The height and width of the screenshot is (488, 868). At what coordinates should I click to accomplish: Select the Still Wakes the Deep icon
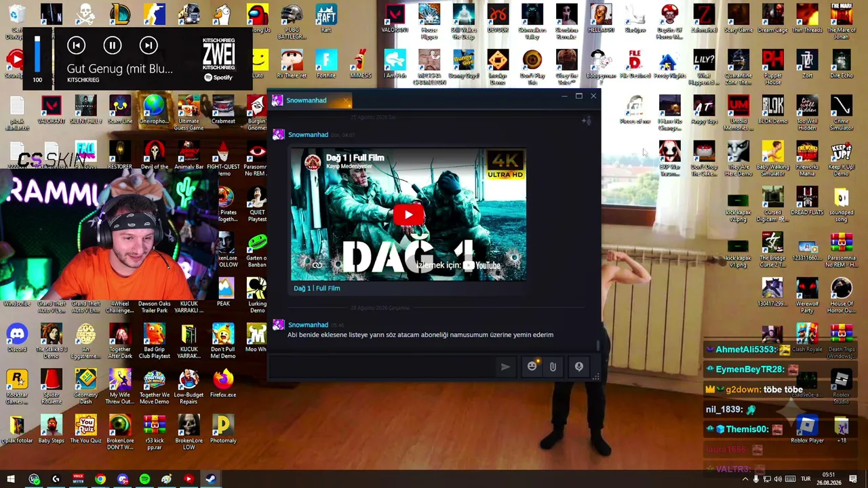coord(464,21)
